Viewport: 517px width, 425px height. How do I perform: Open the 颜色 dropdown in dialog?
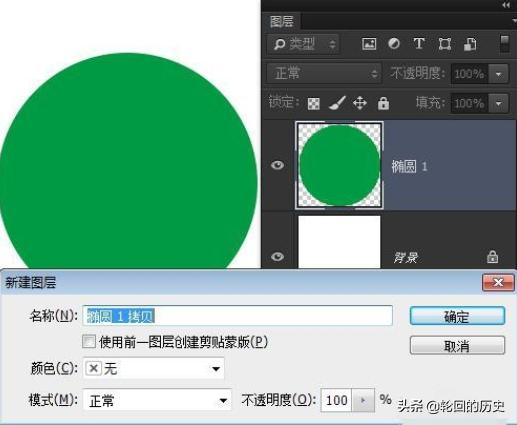[x=154, y=369]
